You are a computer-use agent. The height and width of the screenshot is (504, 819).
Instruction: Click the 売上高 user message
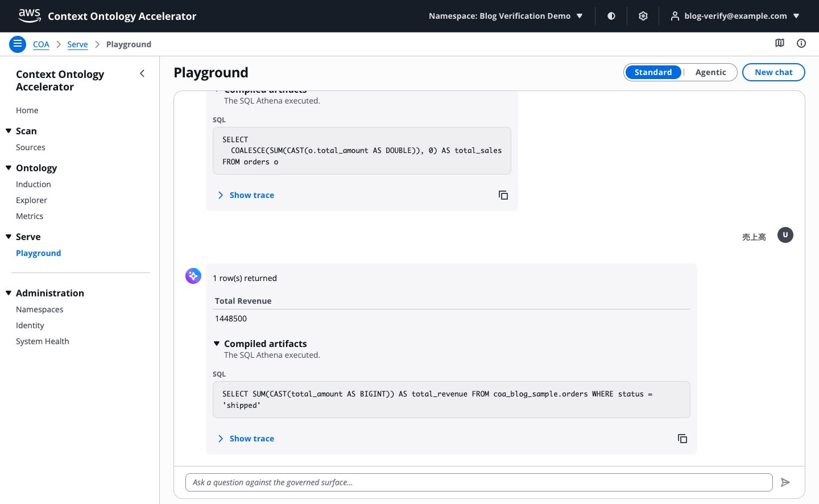click(754, 237)
